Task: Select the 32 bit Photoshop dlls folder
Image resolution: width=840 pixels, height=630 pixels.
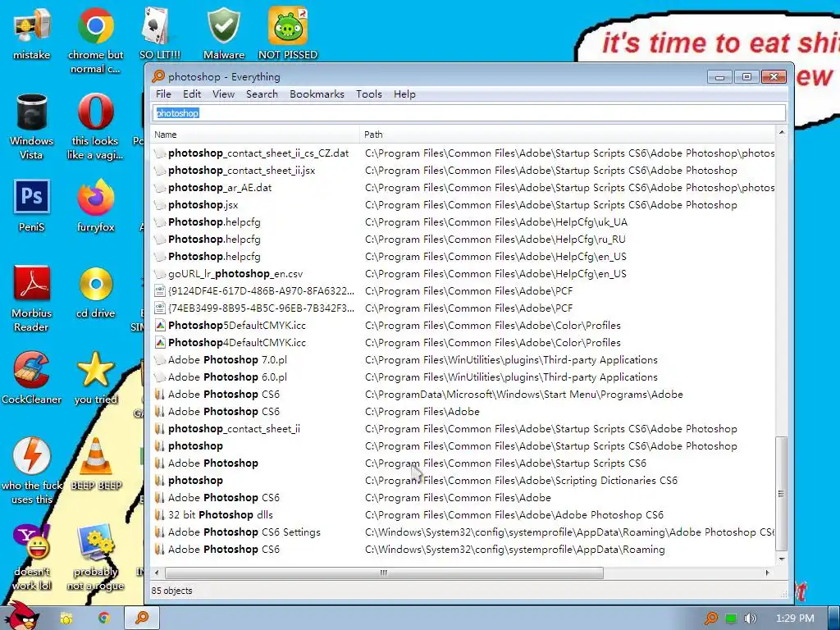Action: pyautogui.click(x=463, y=515)
